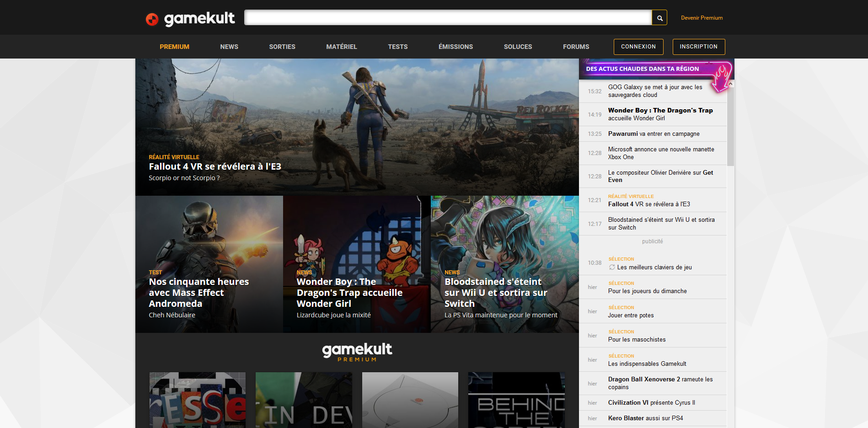The image size is (868, 428).
Task: Open Kero Blaster aussi sur PS4
Action: tap(645, 418)
